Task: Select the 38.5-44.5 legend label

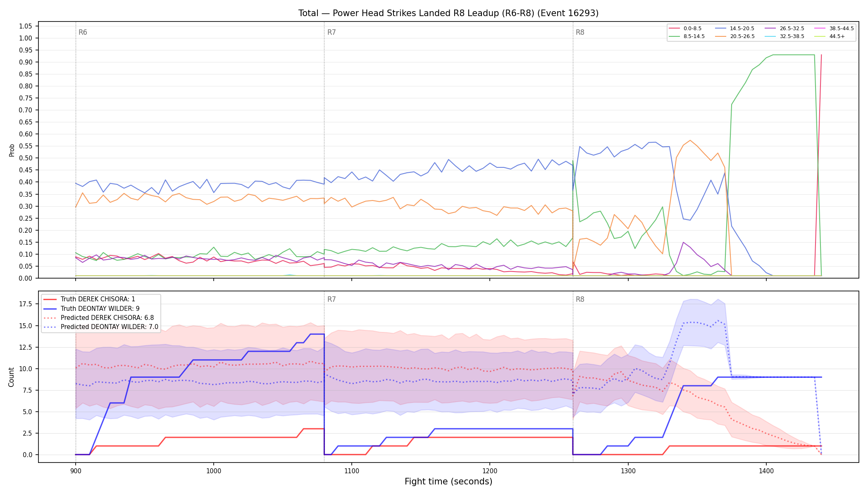Action: point(842,29)
